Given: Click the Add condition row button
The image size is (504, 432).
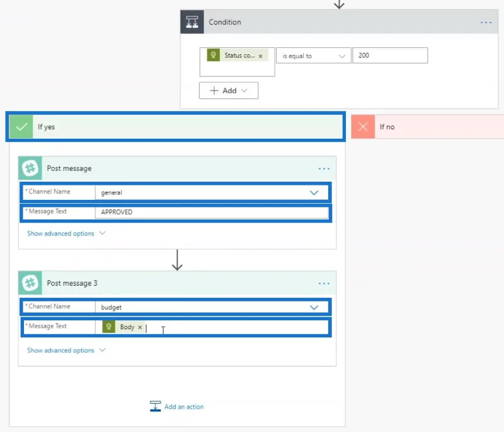Looking at the screenshot, I should tap(229, 91).
